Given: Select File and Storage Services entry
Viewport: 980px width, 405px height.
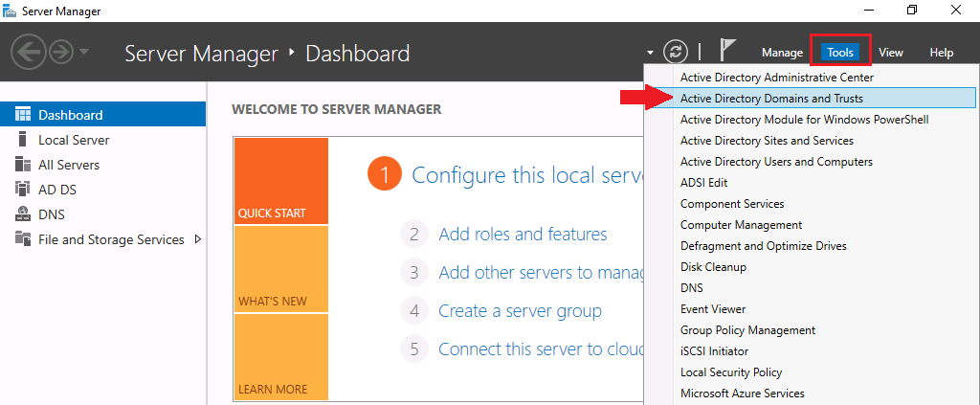Looking at the screenshot, I should pyautogui.click(x=102, y=239).
